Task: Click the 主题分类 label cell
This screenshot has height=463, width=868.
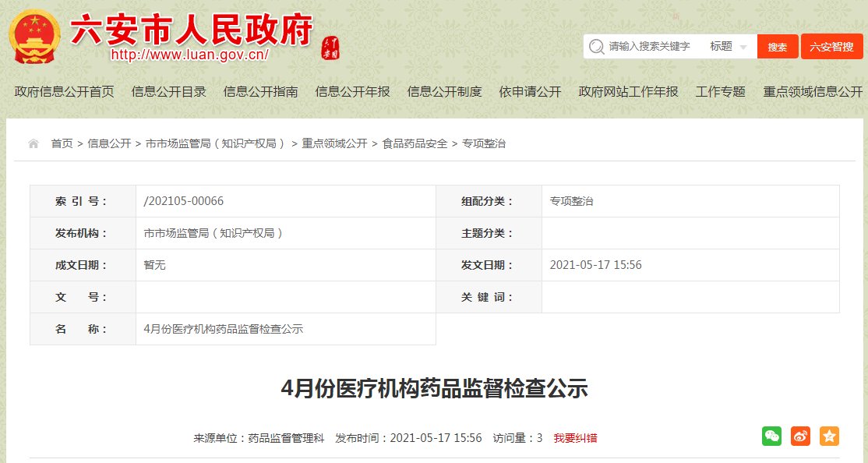Action: 489,233
